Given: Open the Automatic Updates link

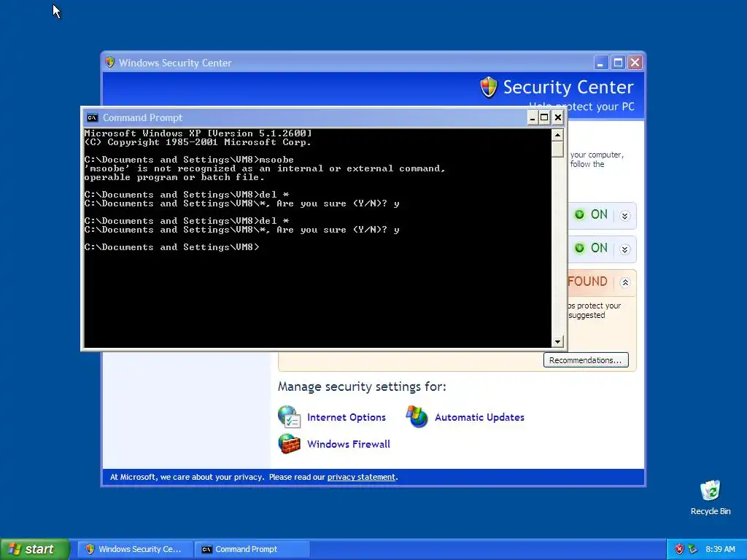Looking at the screenshot, I should [479, 417].
